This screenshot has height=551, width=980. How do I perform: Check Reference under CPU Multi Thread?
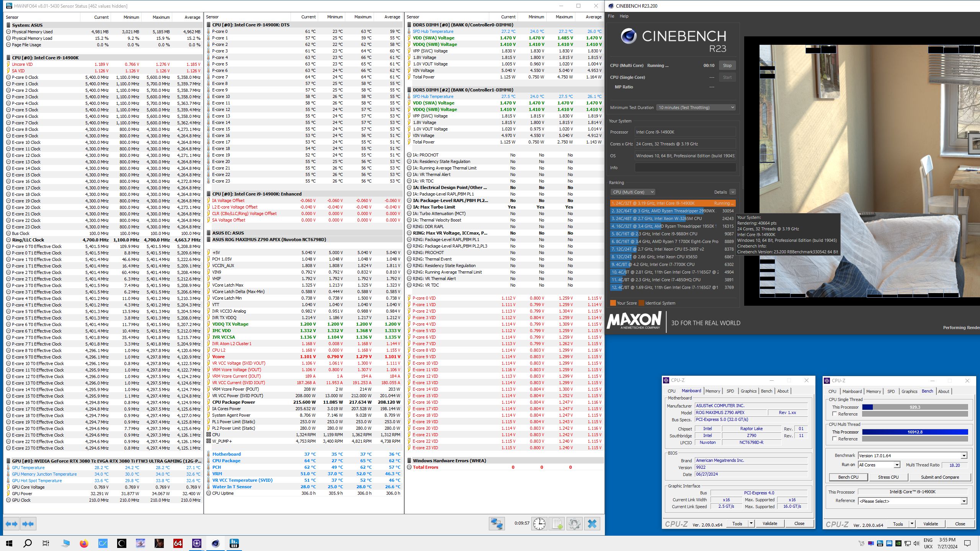pos(835,439)
